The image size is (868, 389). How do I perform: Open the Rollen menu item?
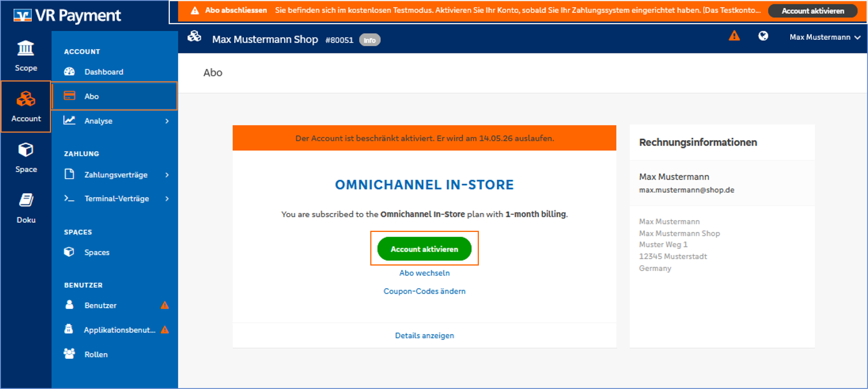pyautogui.click(x=115, y=354)
